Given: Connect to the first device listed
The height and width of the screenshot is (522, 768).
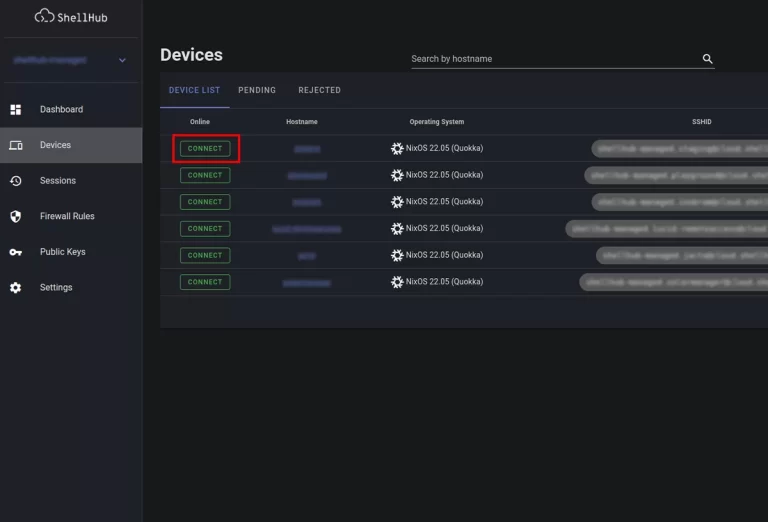Looking at the screenshot, I should coord(205,148).
